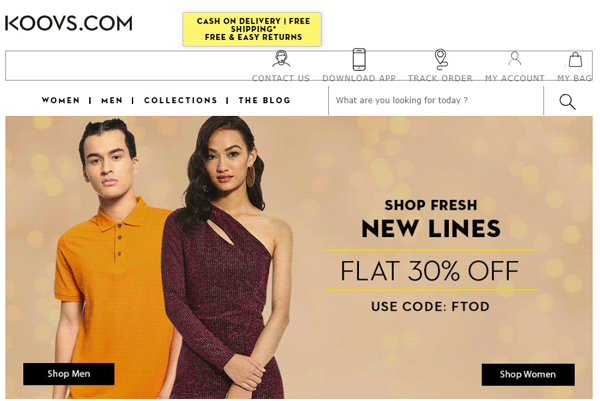
Task: Open the Download App phone icon
Action: [359, 59]
